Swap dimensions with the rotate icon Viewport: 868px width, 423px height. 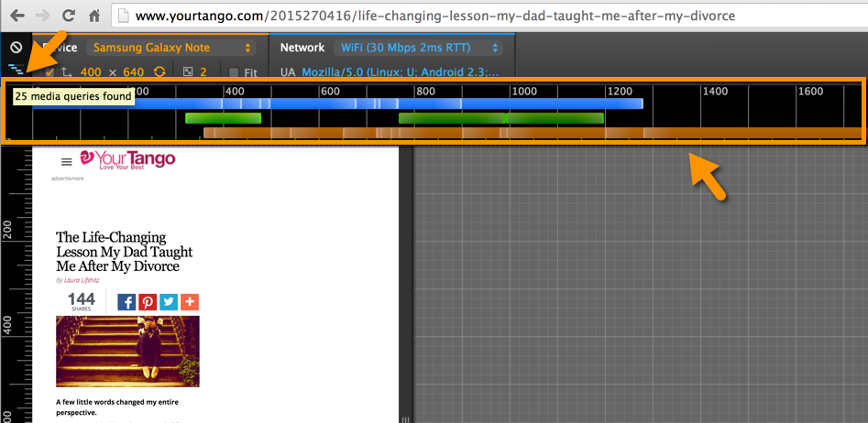(x=159, y=71)
